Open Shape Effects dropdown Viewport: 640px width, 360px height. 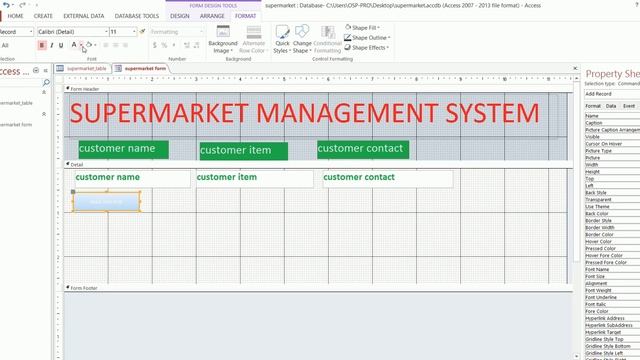coord(367,48)
